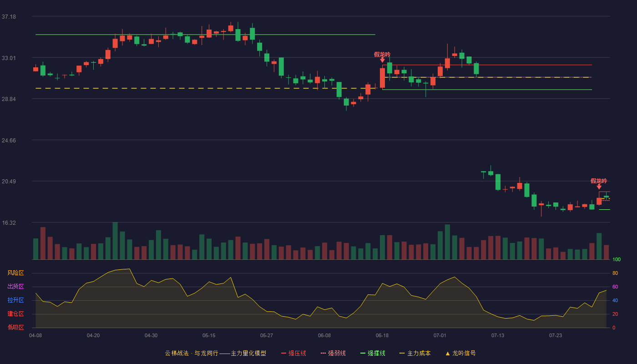Screen dimensions: 637x364
Task: Click the 假龙吟 marker near 06-18
Action: click(x=382, y=55)
